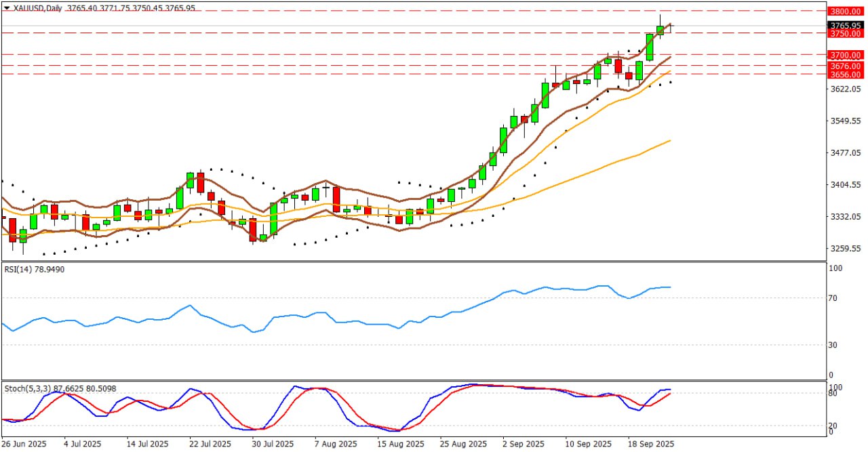The width and height of the screenshot is (868, 452).
Task: Click the 3259.55 price scale value
Action: pyautogui.click(x=845, y=249)
